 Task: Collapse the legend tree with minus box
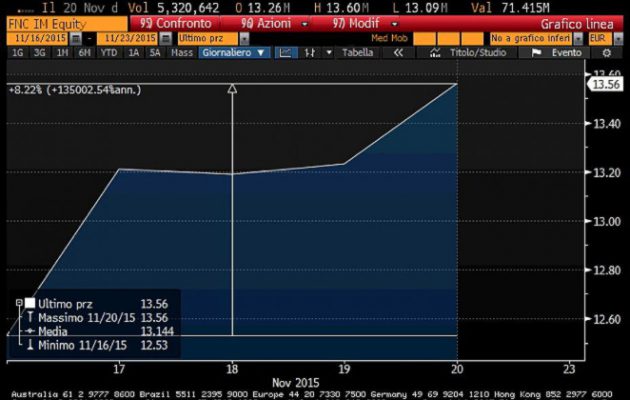tap(18, 303)
